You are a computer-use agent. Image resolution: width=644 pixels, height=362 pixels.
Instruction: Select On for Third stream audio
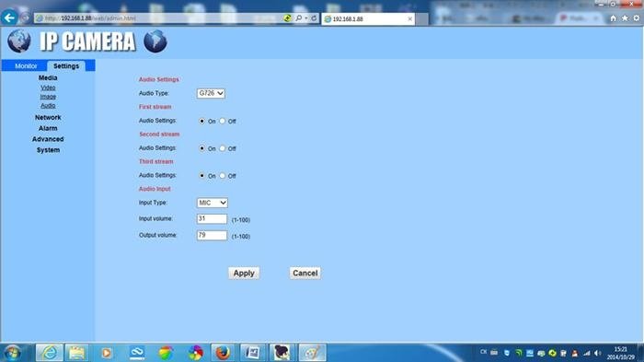tap(201, 176)
